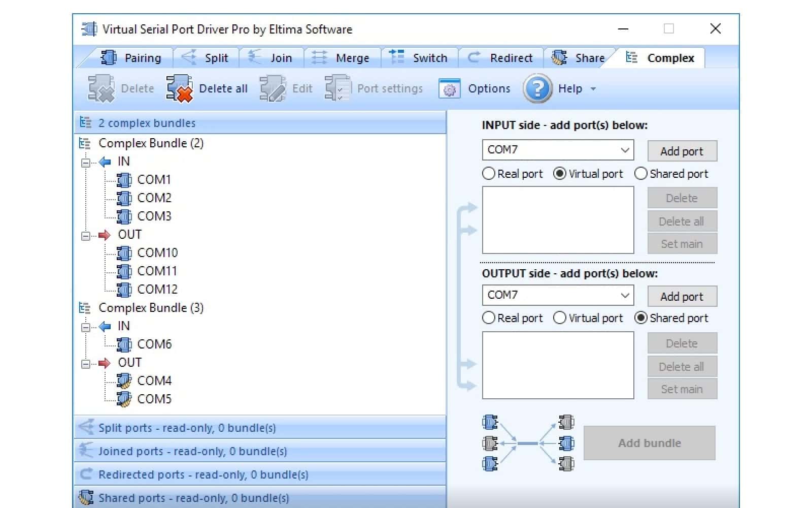Click the Delete all toolbar icon

[x=180, y=88]
